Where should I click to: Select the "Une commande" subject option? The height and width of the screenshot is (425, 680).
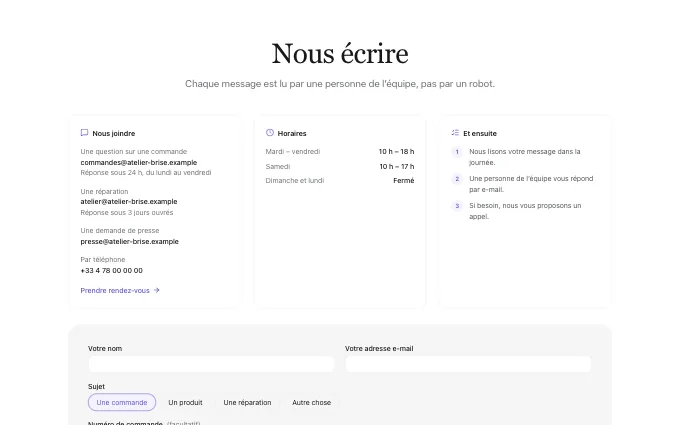[x=122, y=402]
